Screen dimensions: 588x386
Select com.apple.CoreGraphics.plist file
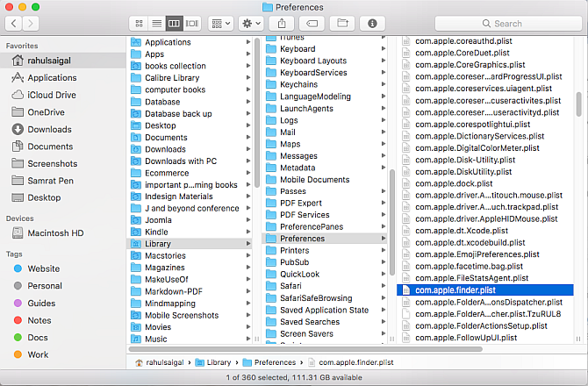point(485,65)
